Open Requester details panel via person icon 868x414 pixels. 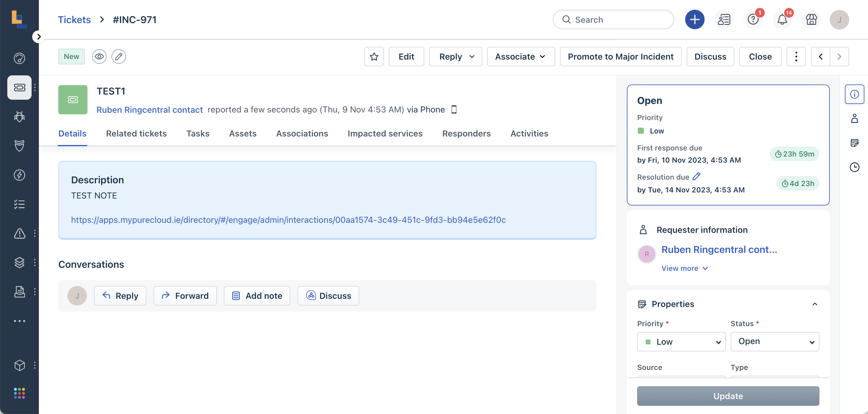tap(855, 118)
